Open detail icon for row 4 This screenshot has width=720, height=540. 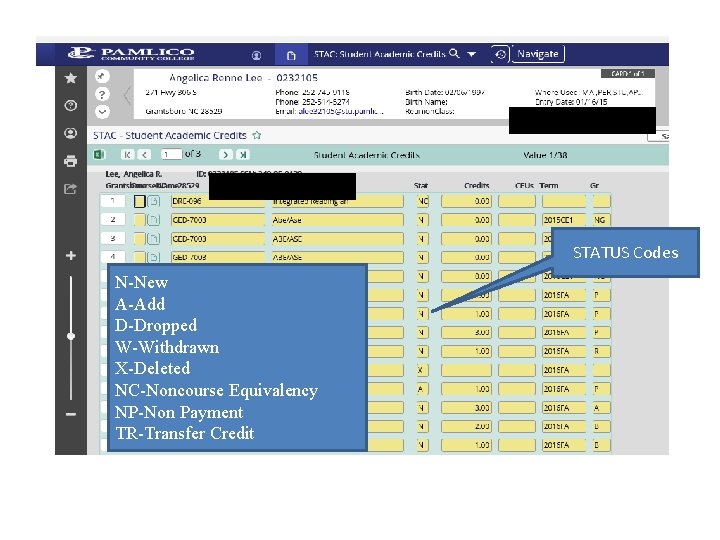coord(154,257)
